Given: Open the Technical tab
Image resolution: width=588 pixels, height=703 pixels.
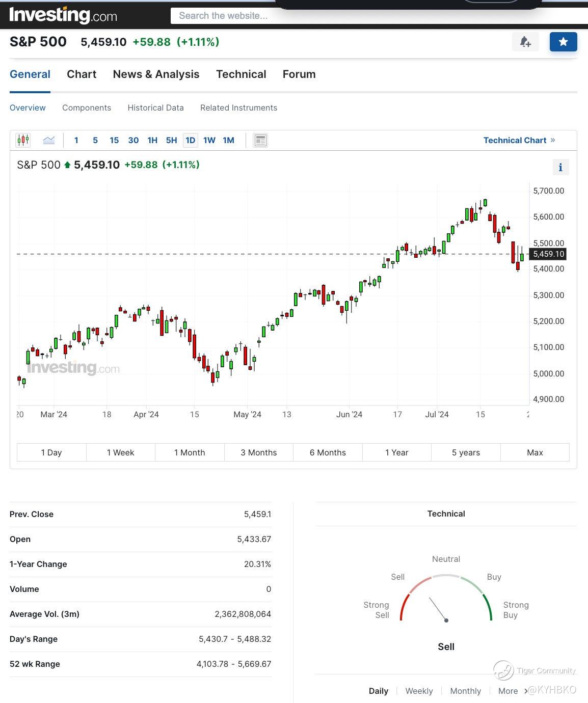Looking at the screenshot, I should (x=241, y=74).
